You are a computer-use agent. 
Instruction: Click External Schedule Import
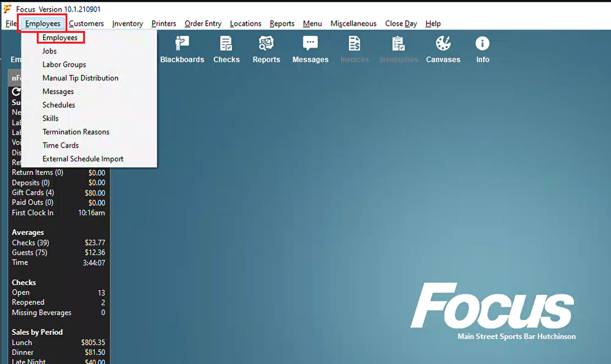point(83,159)
